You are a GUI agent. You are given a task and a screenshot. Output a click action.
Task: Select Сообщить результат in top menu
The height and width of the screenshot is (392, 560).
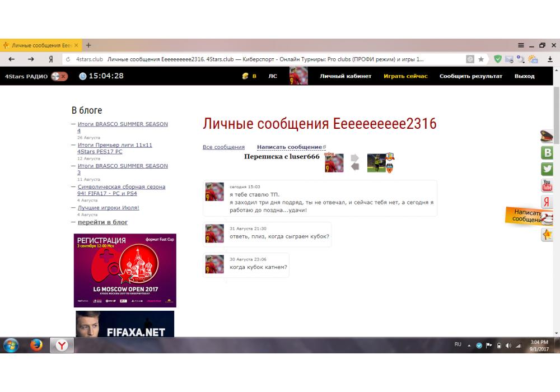point(470,76)
